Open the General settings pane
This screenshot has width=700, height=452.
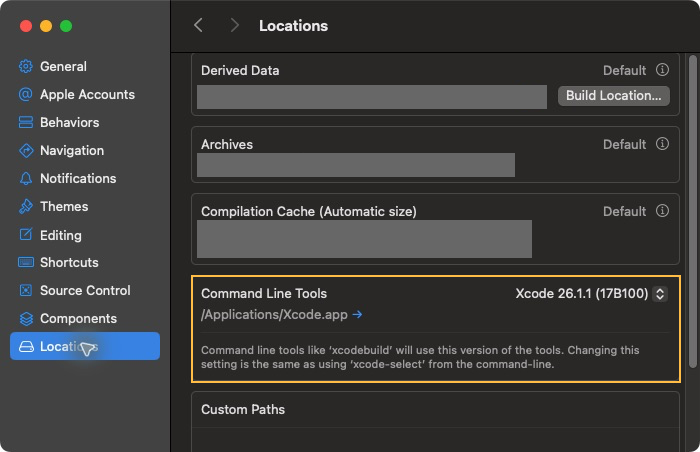[x=85, y=67]
